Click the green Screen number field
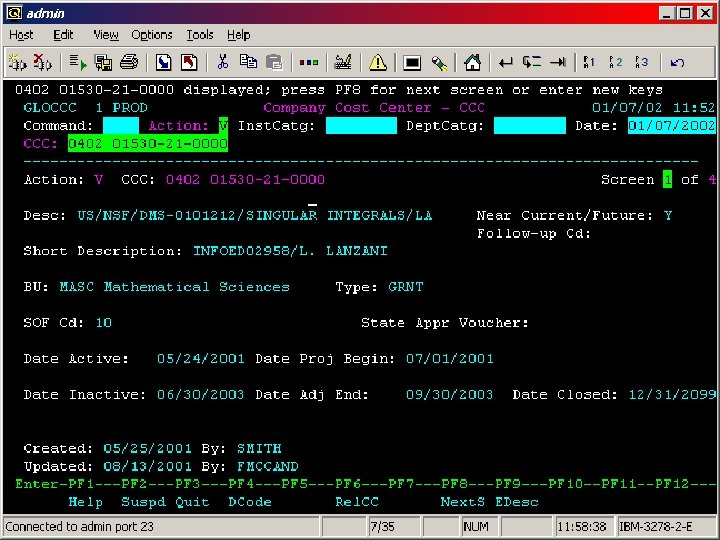This screenshot has height=540, width=720. [667, 179]
